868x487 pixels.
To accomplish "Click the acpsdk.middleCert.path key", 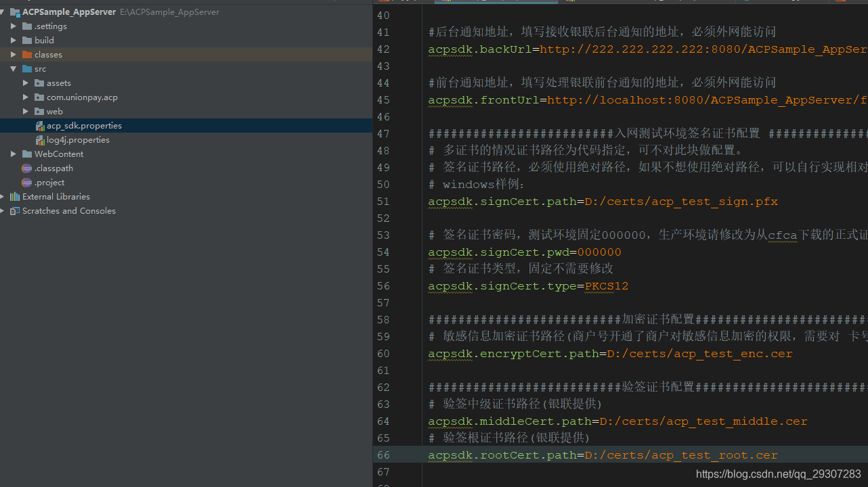I will 510,421.
